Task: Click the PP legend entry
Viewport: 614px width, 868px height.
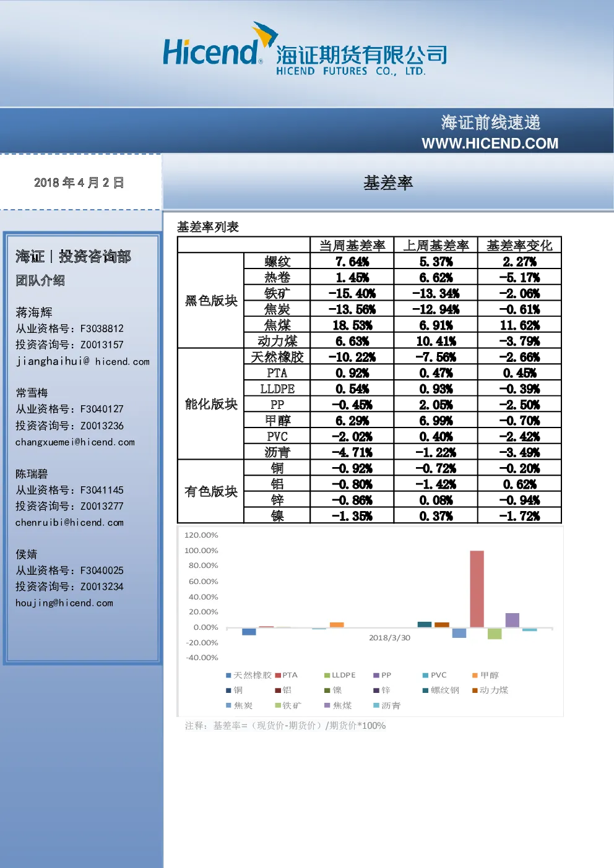Action: click(383, 675)
